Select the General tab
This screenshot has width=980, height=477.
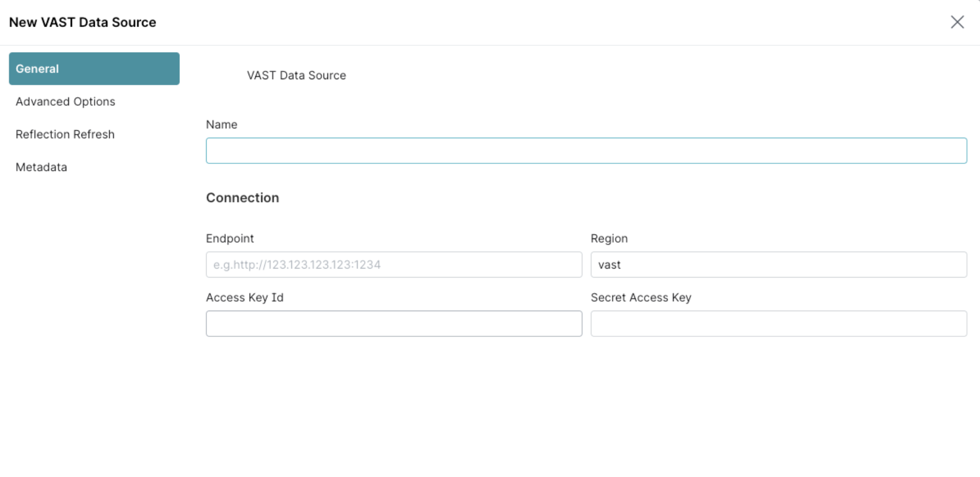(x=94, y=69)
